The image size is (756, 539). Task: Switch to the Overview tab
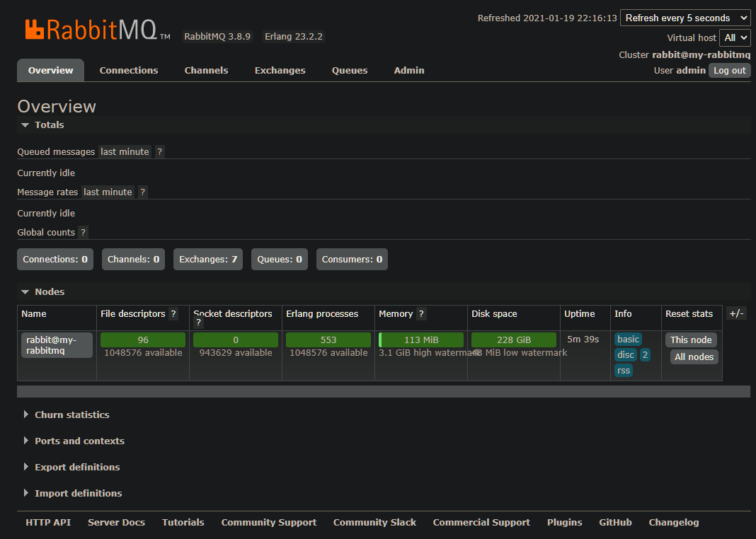tap(51, 70)
